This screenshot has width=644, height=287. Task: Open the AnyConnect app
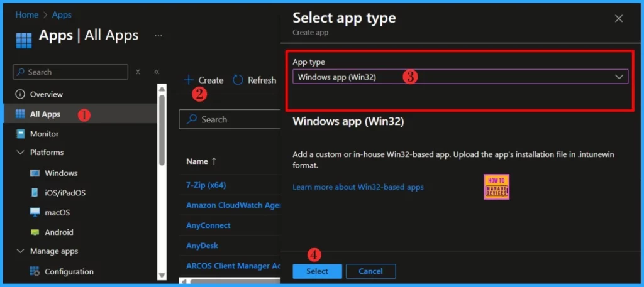coord(208,225)
